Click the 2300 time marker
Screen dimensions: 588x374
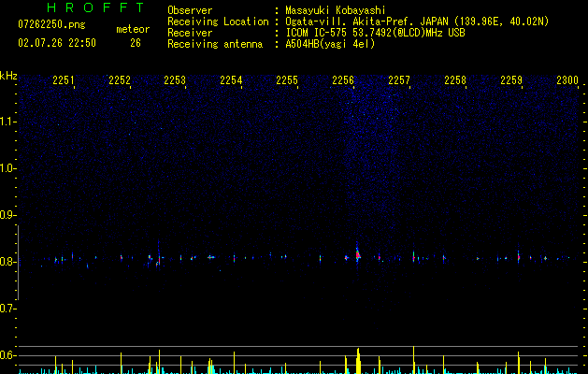pos(567,80)
